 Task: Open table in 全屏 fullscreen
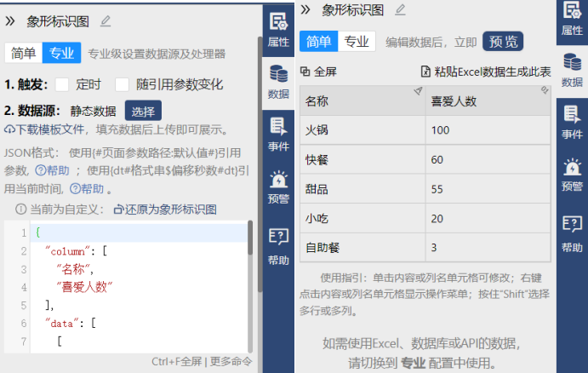[319, 72]
